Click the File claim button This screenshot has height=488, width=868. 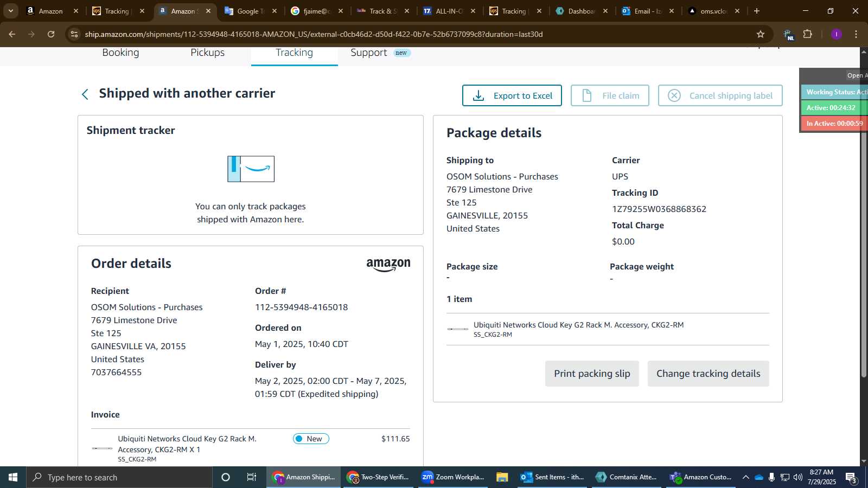point(610,95)
